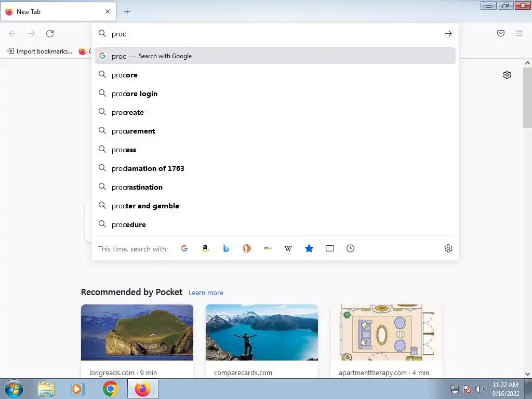The width and height of the screenshot is (532, 399).
Task: Reload the current page
Action: click(x=50, y=34)
